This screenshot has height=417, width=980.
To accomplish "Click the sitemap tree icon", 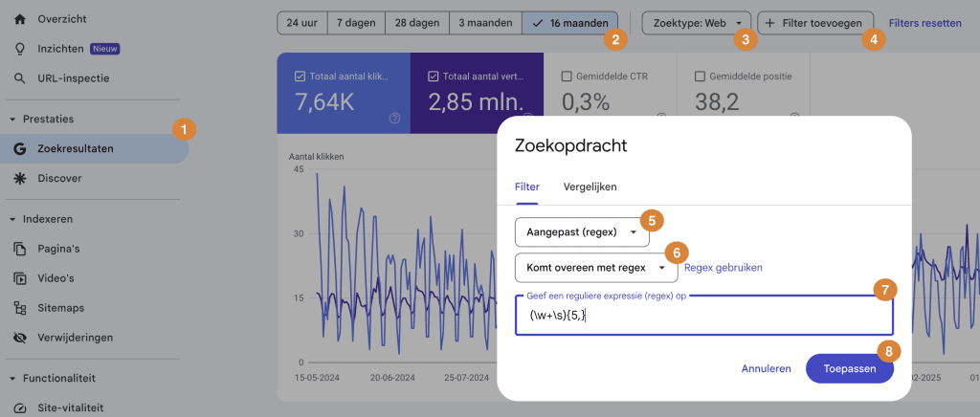I will pyautogui.click(x=20, y=308).
